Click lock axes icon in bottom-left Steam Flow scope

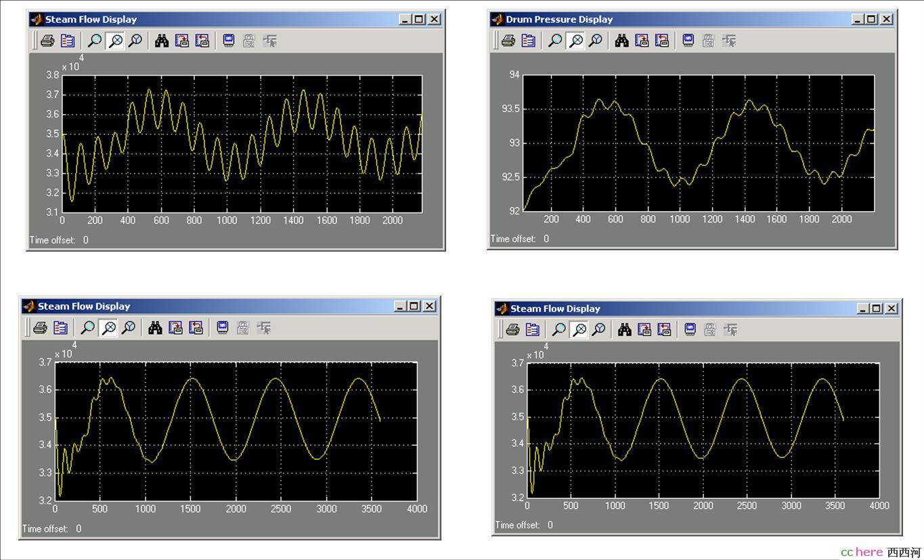pos(243,328)
